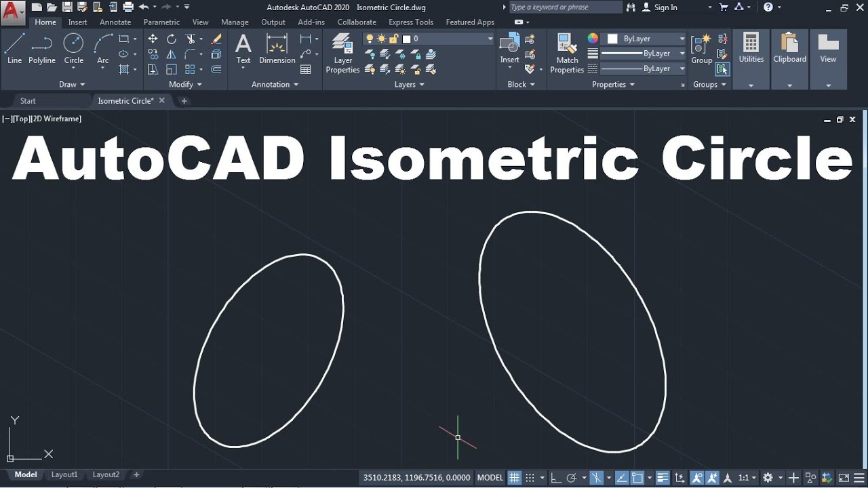Click MODEL button in status bar
Screen dimensions: 868x488
click(x=490, y=477)
